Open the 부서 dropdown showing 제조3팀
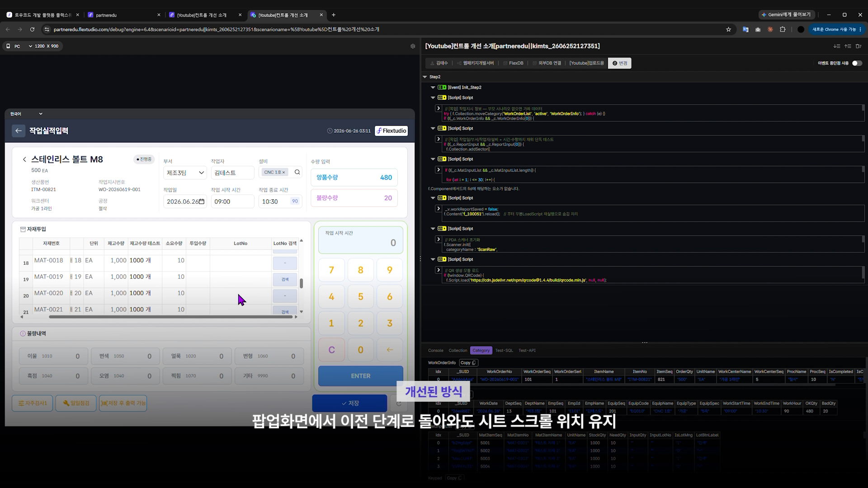 point(185,173)
